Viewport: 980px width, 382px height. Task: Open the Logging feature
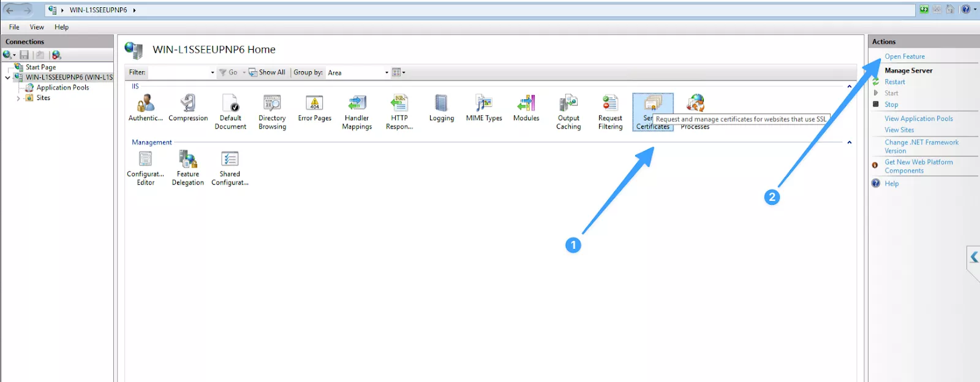(441, 104)
